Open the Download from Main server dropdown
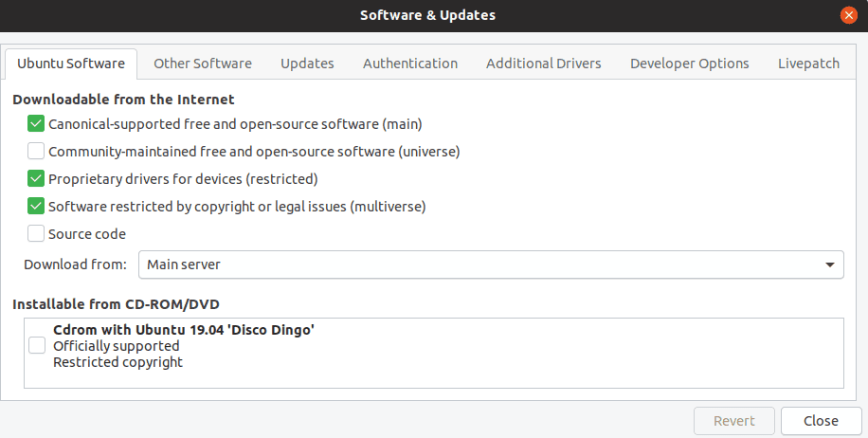The width and height of the screenshot is (868, 438). (490, 265)
